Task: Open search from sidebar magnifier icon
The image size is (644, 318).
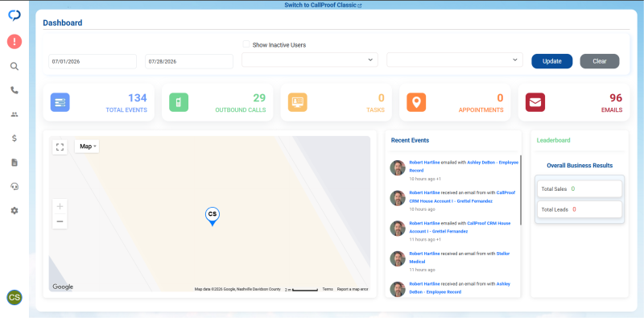Action: point(14,67)
